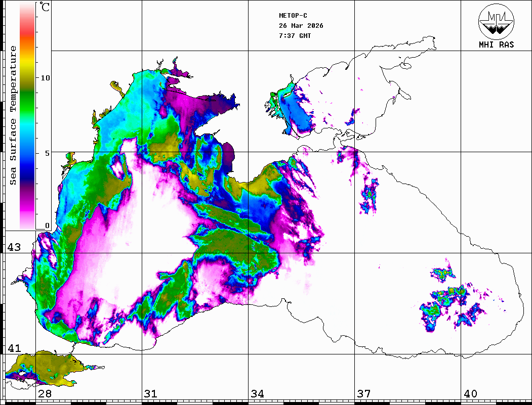Click latitude label 43 on the left edge
532x405 pixels.
coord(14,247)
